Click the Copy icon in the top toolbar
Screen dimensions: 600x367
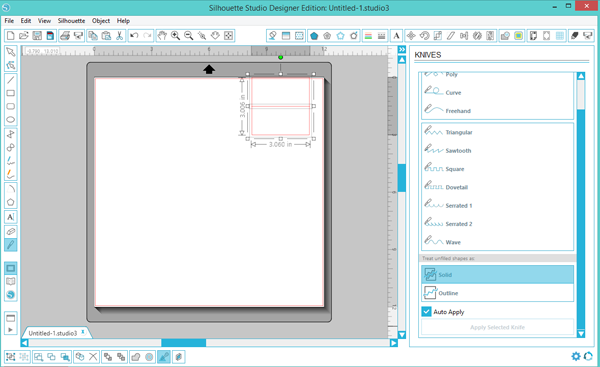tap(93, 36)
